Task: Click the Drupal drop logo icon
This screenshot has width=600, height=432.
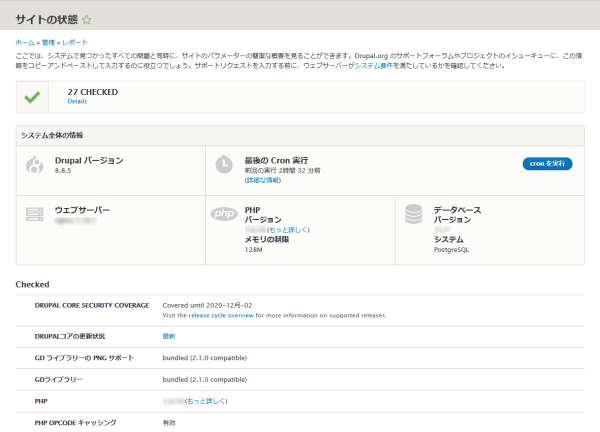Action: [x=35, y=165]
